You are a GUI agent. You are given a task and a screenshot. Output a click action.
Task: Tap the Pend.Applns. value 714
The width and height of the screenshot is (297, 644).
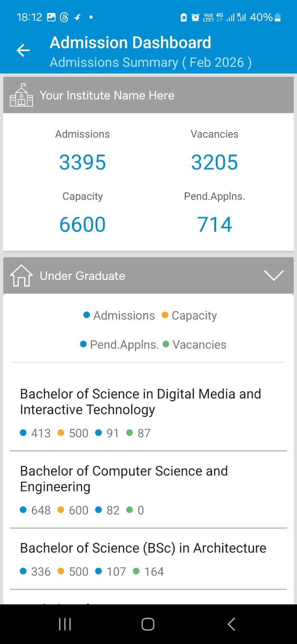[x=214, y=225]
